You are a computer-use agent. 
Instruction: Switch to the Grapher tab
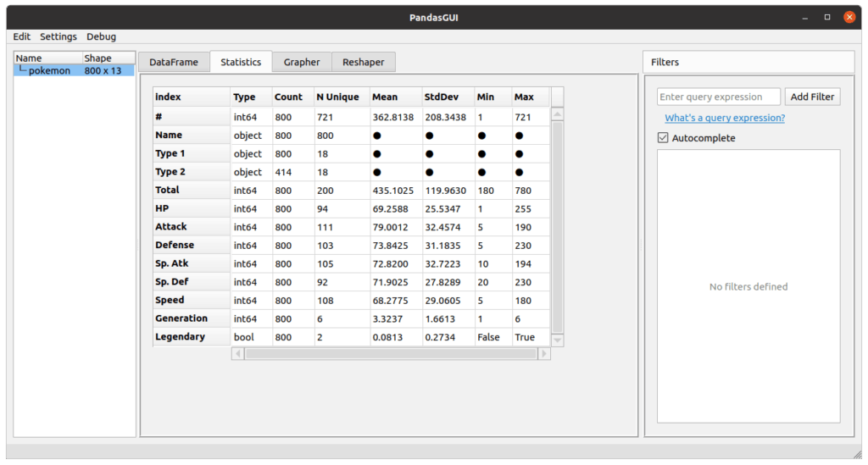(x=302, y=62)
